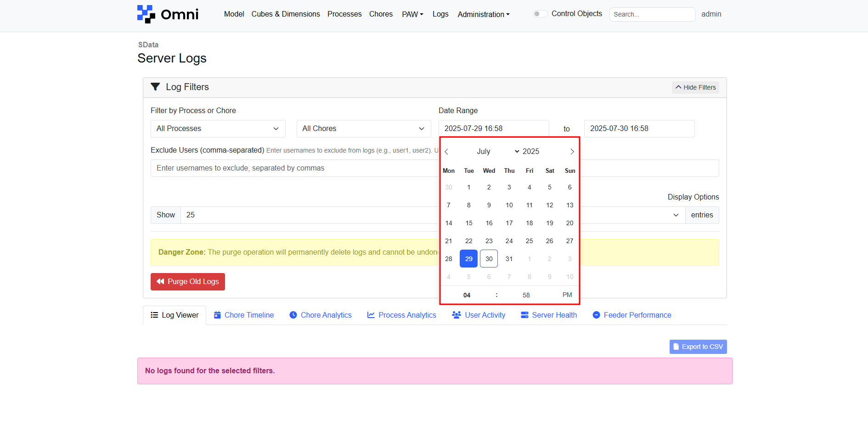Click 'No logs found for the selected filters.'
The image size is (868, 433).
210,371
